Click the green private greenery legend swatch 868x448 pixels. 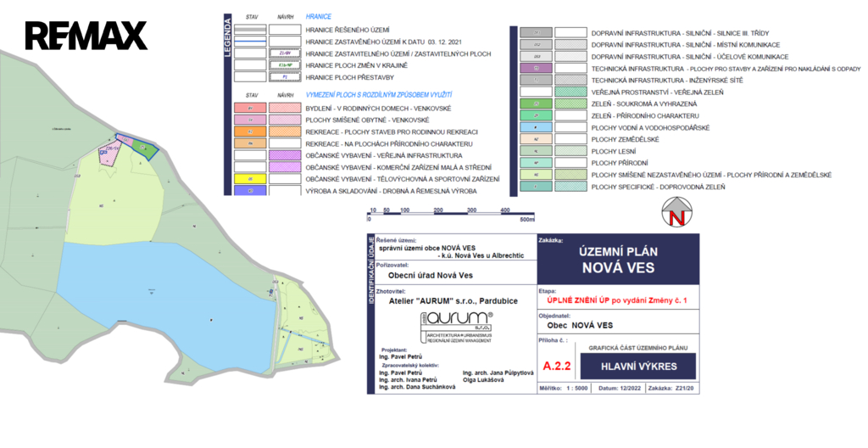[x=536, y=104]
